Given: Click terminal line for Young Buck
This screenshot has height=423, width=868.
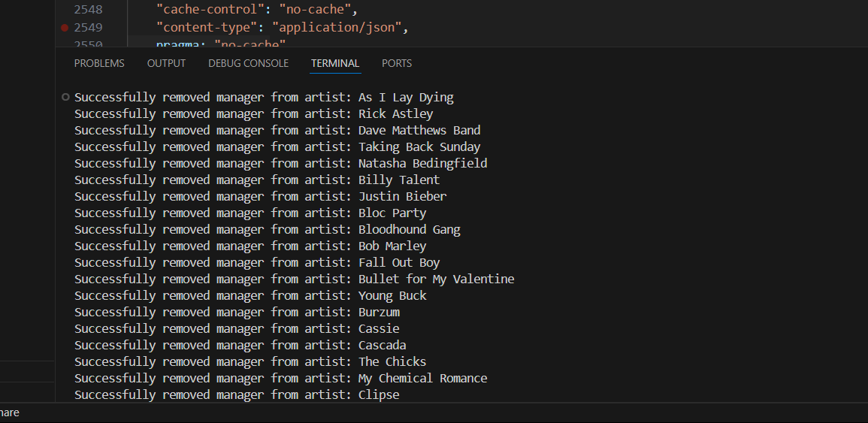Looking at the screenshot, I should point(251,296).
